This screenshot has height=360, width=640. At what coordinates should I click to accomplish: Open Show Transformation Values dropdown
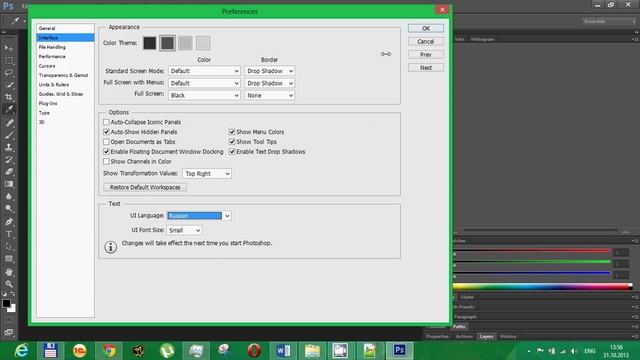(207, 173)
